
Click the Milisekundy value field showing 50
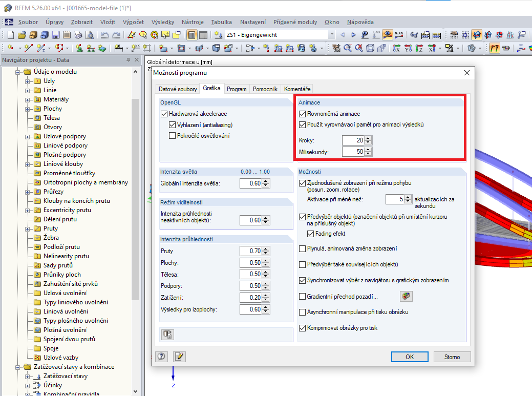click(353, 152)
